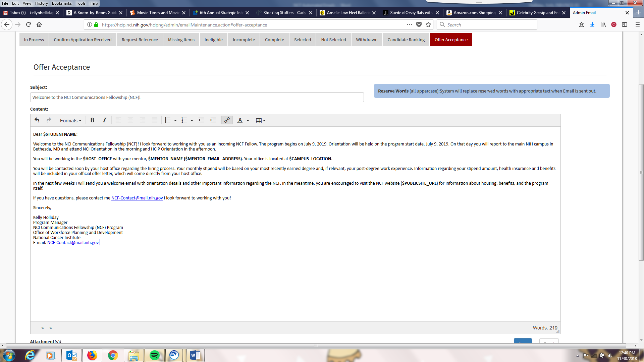
Task: Bookmark this page with the star icon
Action: coord(428,24)
